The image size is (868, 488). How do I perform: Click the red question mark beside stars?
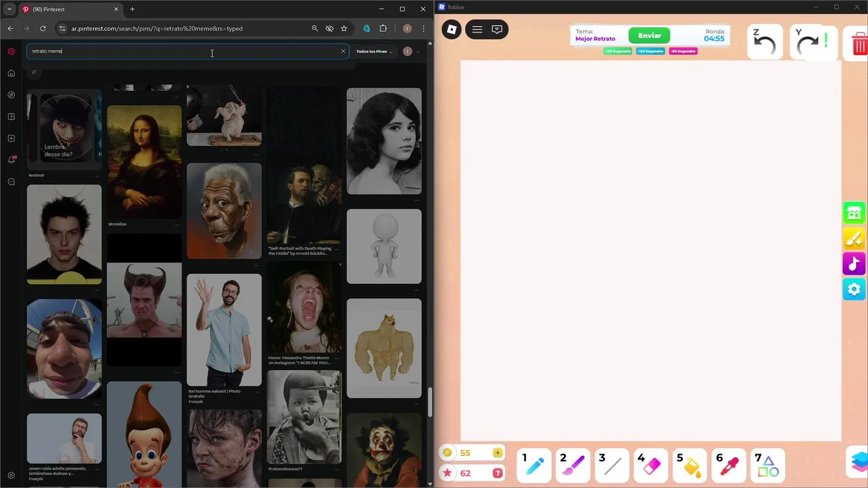(497, 473)
